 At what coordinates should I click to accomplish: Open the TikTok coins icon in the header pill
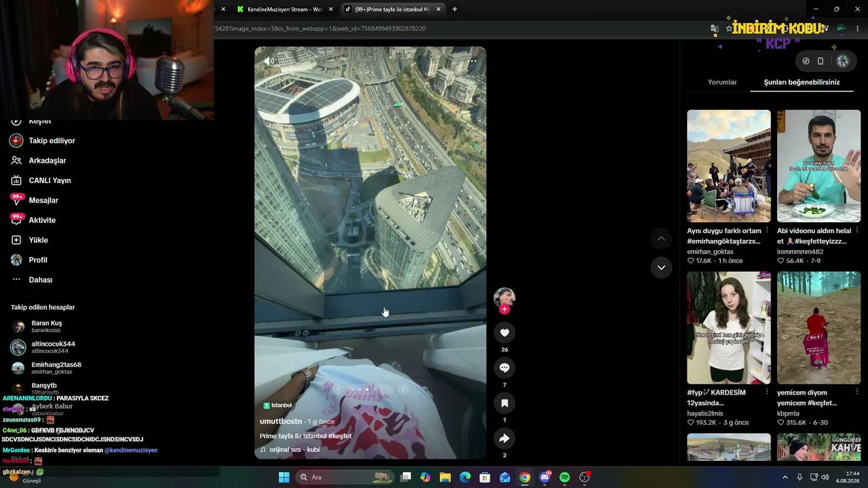coord(806,61)
